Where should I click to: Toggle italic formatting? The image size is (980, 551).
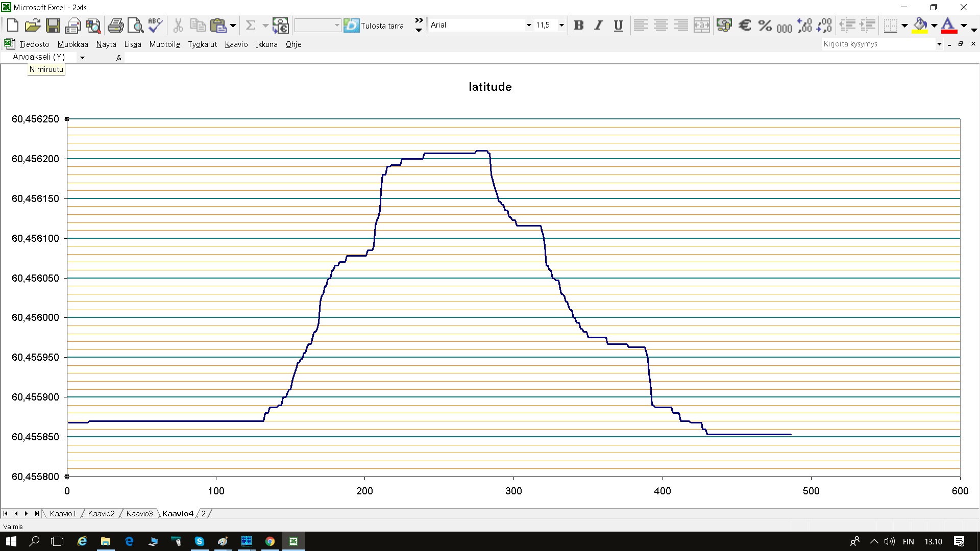(599, 25)
